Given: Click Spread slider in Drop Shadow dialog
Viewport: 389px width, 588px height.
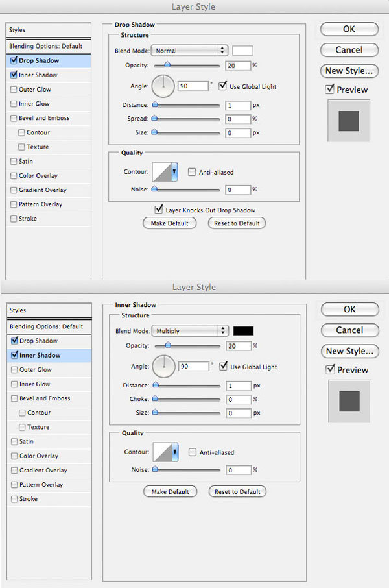Looking at the screenshot, I should click(186, 119).
